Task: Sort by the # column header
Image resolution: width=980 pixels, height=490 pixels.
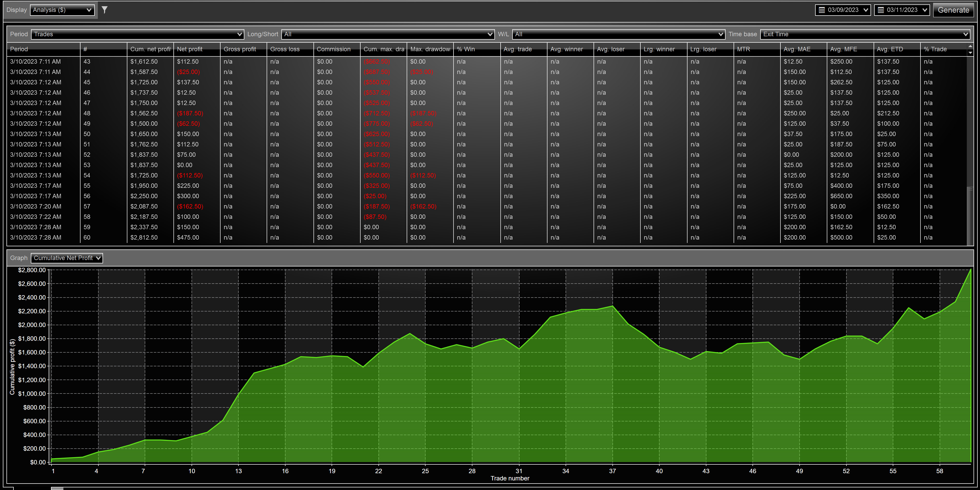Action: click(x=104, y=49)
